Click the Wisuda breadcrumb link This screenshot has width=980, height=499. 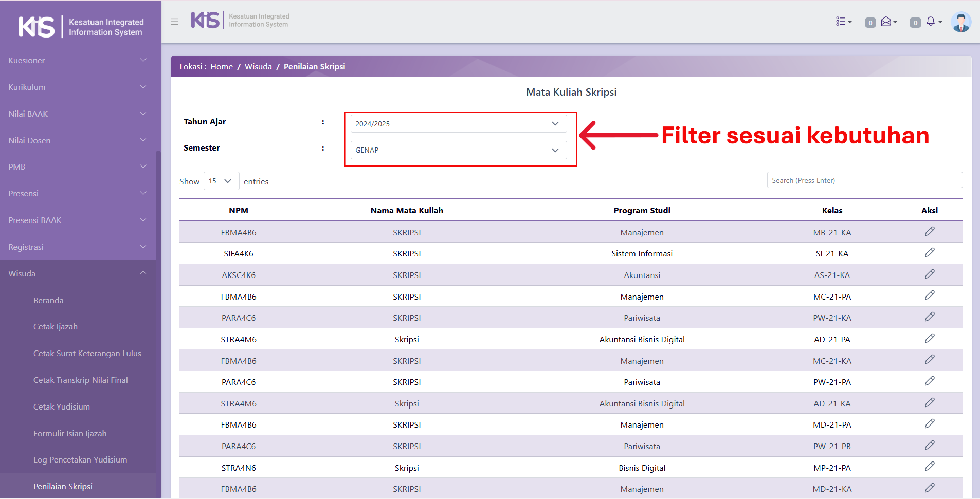[258, 67]
